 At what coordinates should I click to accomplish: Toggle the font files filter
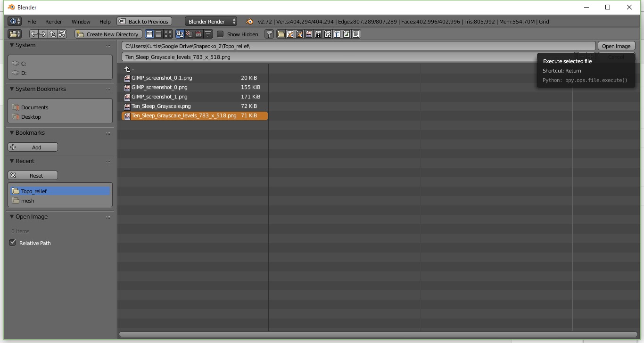[x=337, y=34]
